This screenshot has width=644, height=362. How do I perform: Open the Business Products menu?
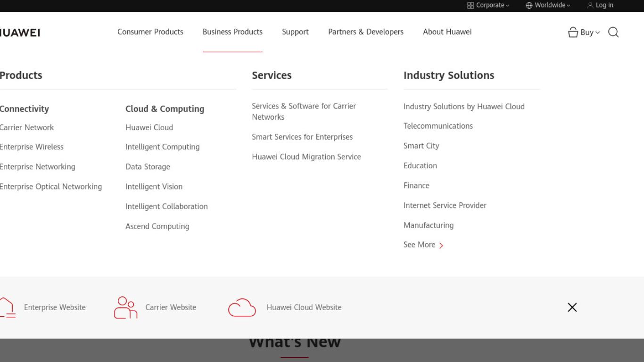(232, 32)
